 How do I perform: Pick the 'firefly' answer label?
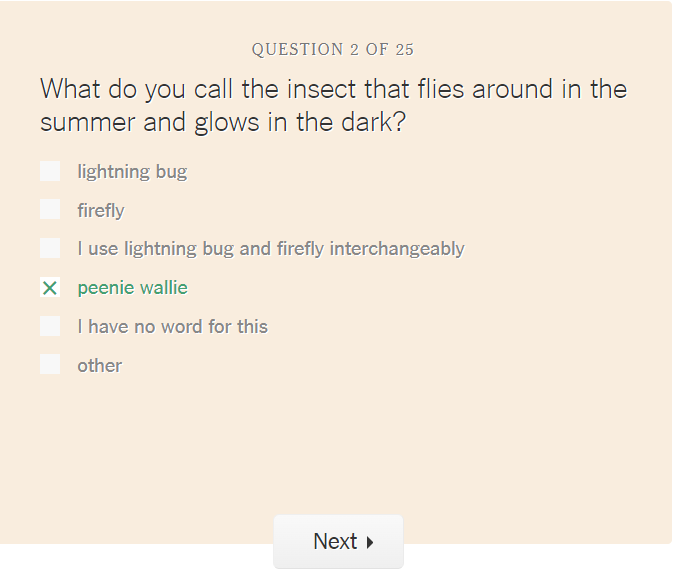point(101,211)
